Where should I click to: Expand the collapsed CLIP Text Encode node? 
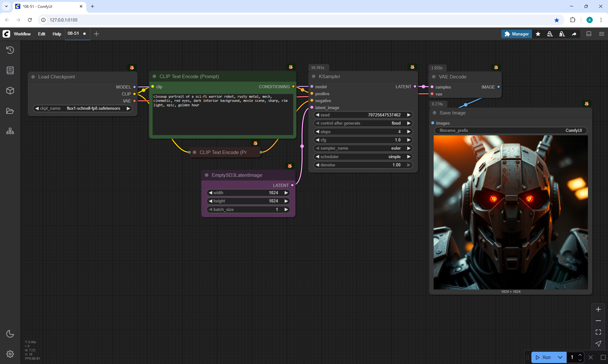[x=194, y=152]
